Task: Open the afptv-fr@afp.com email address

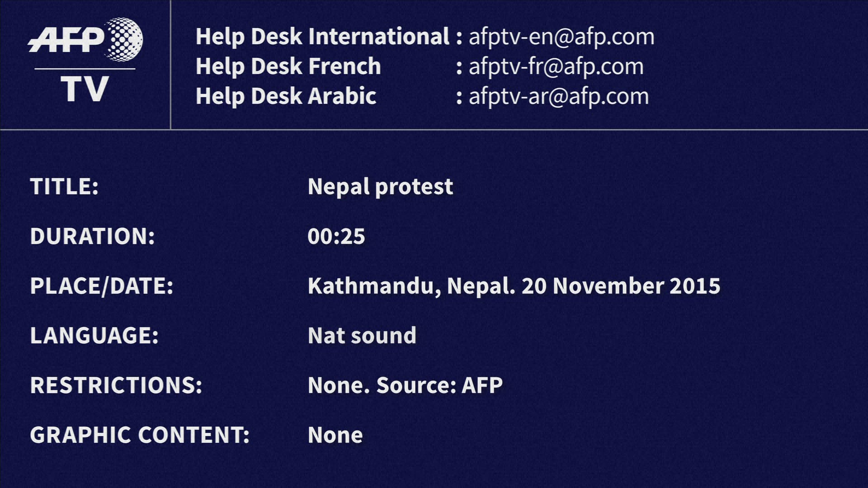Action: click(x=556, y=66)
